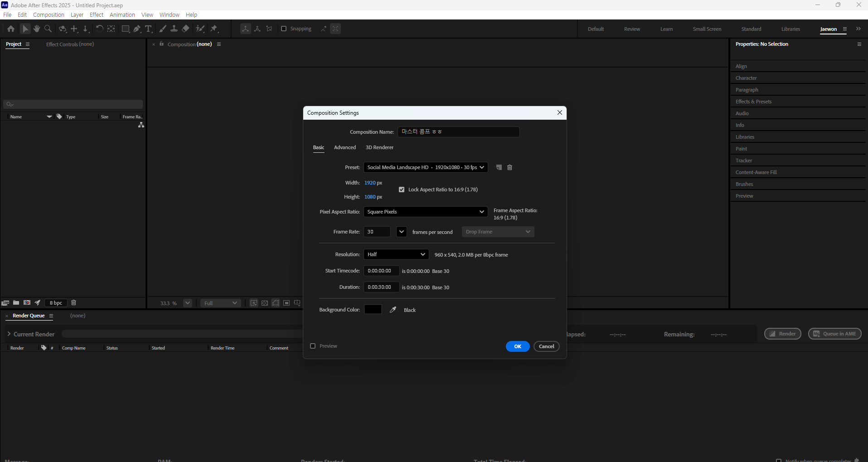
Task: Open the Effect menu
Action: tap(97, 15)
